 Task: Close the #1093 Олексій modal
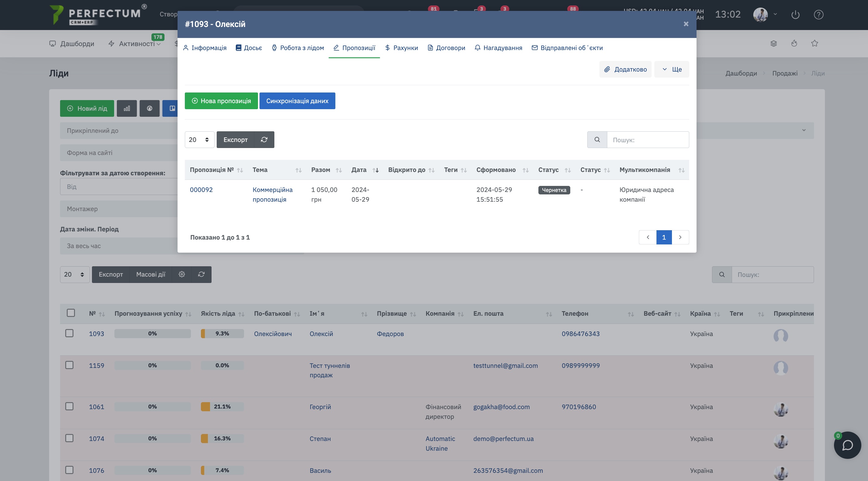[x=686, y=24]
